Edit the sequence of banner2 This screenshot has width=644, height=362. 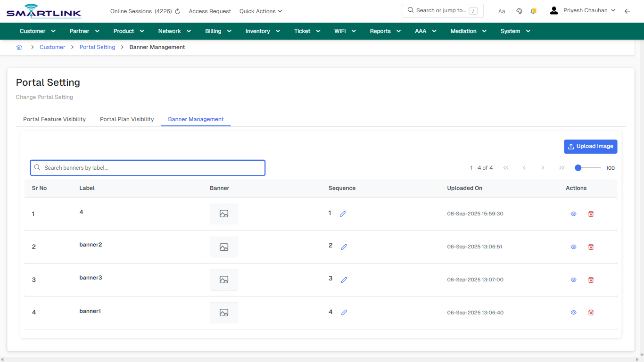[344, 247]
